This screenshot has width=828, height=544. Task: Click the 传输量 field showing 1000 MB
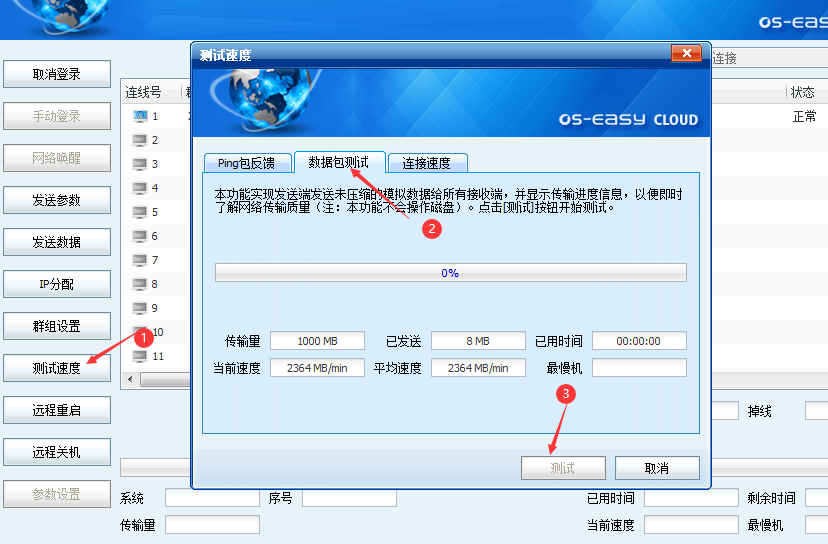pyautogui.click(x=316, y=341)
